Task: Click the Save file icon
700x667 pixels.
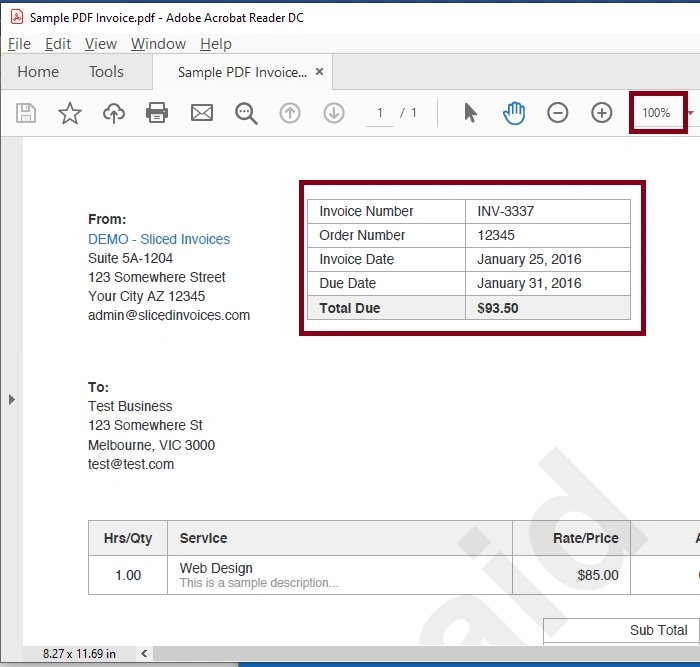Action: point(26,113)
